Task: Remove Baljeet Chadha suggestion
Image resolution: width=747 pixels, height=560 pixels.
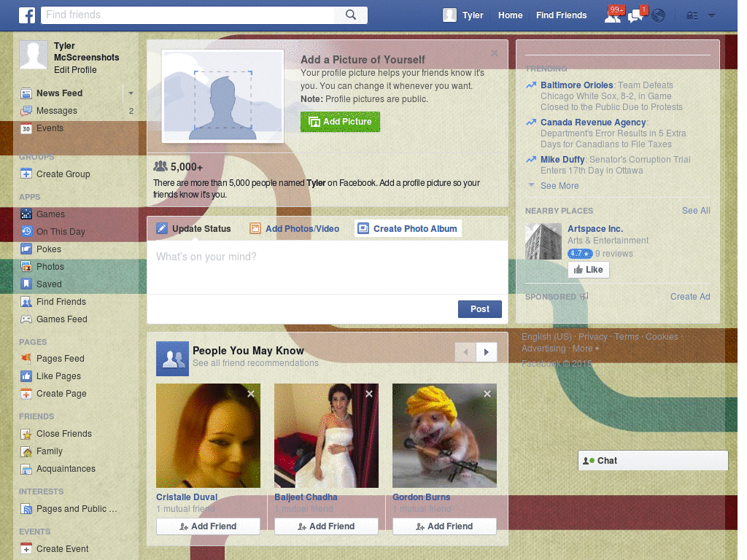Action: tap(369, 394)
